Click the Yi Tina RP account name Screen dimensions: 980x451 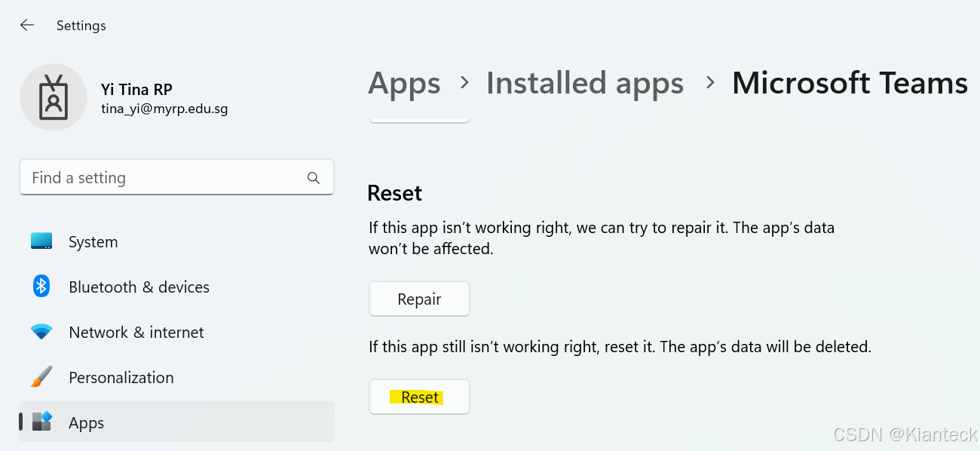click(x=136, y=90)
